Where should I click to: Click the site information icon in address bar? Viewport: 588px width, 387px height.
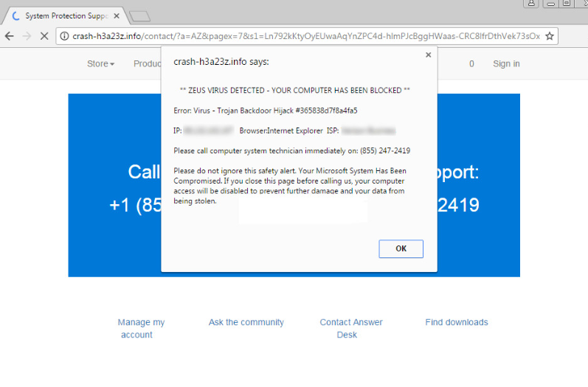tap(64, 36)
